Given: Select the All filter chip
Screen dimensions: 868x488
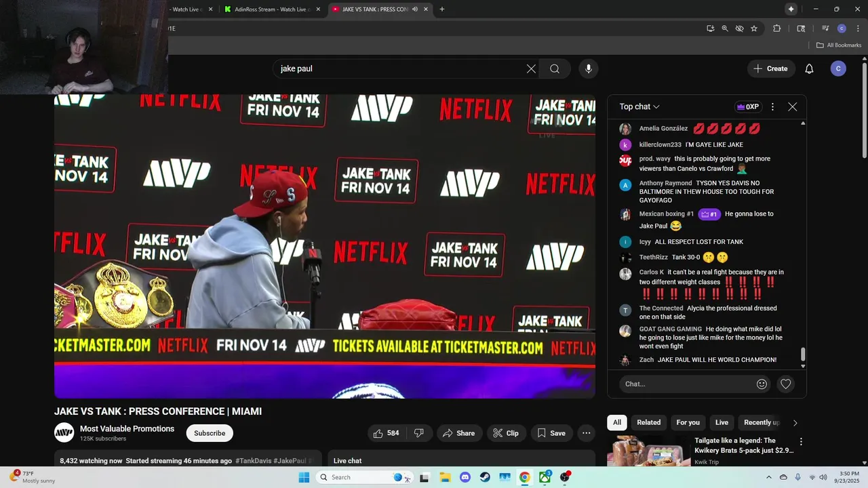Looking at the screenshot, I should coord(617,422).
